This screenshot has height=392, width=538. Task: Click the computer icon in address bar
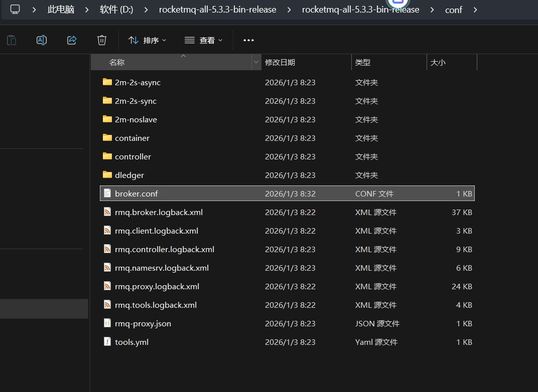pos(15,9)
